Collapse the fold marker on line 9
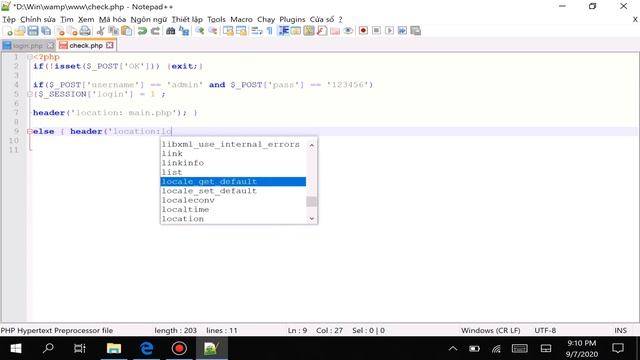 (x=29, y=131)
